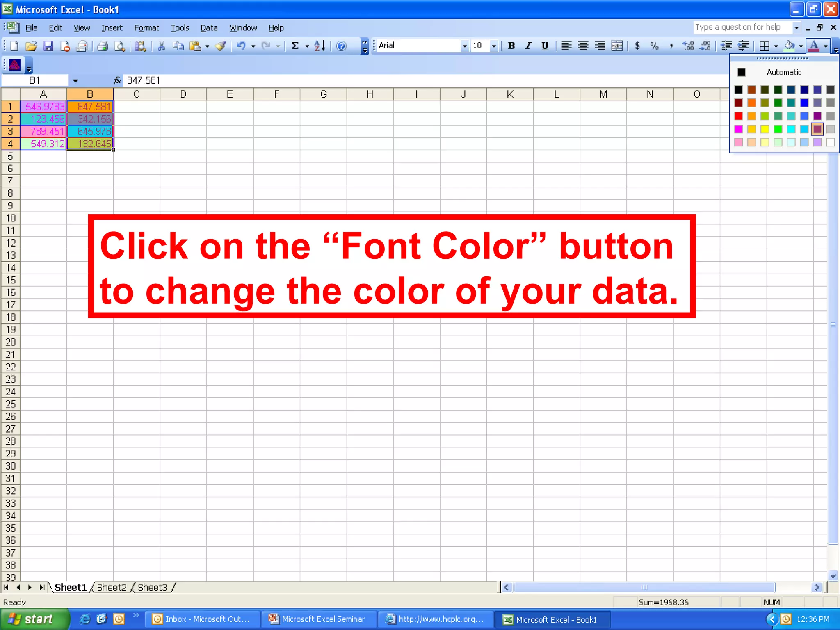Create a new blank workbook
The height and width of the screenshot is (630, 840).
14,46
